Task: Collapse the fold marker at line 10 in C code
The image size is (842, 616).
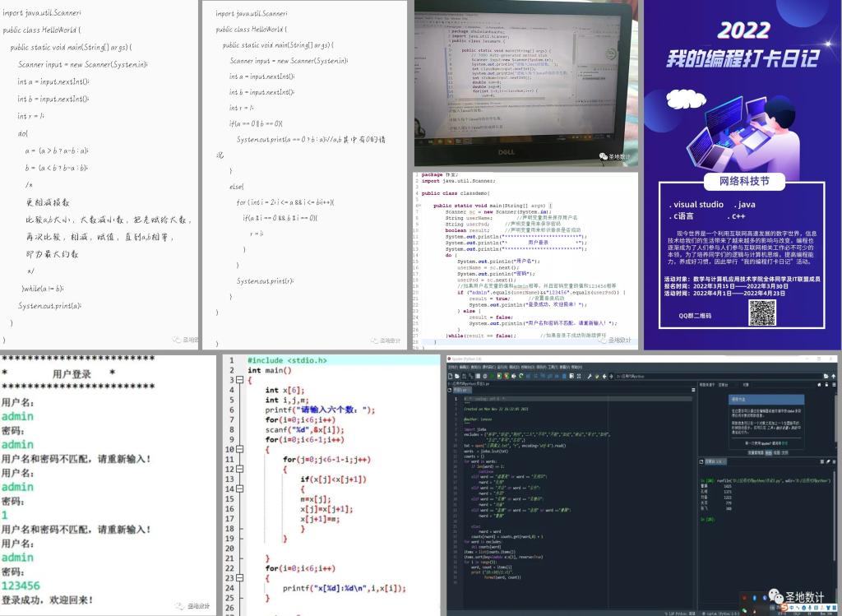Action: tap(239, 450)
